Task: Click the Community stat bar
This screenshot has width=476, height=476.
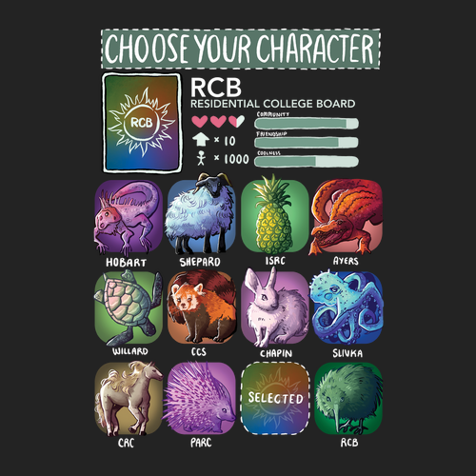Action: [x=307, y=124]
